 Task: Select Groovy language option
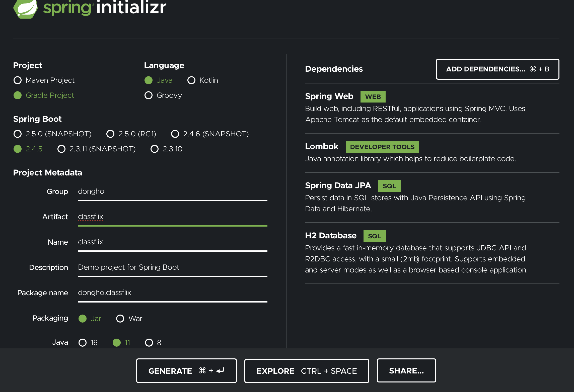(149, 95)
